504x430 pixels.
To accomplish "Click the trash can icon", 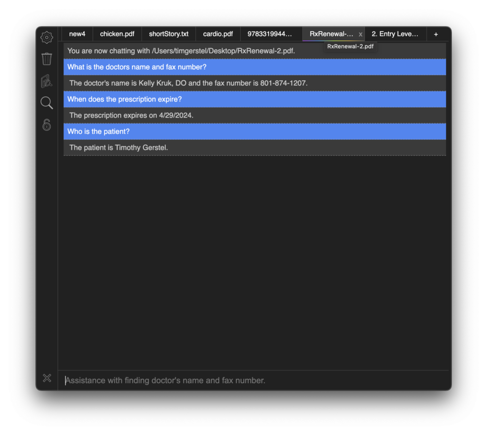I will pos(47,59).
